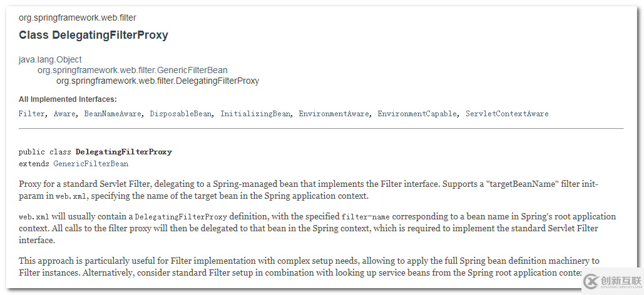Navigate to the InitializingBean interface

coord(255,114)
